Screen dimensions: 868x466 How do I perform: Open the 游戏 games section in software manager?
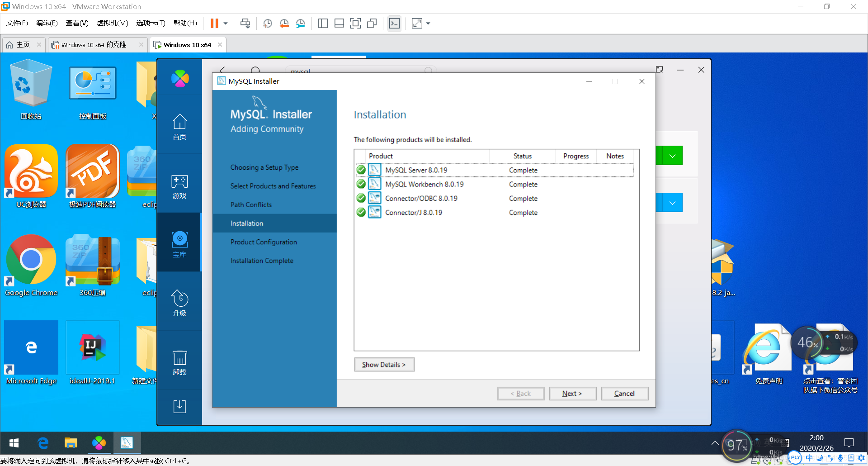click(x=179, y=186)
